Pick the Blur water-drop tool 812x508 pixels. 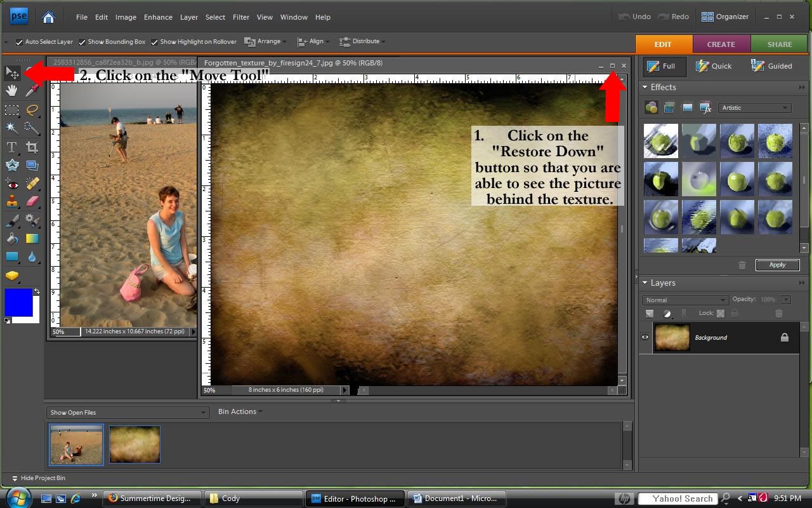(x=32, y=257)
